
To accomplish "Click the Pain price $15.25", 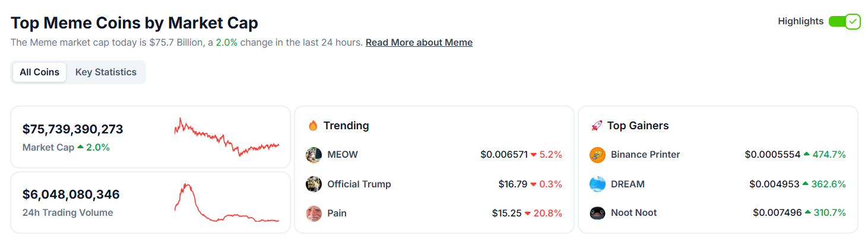I will (506, 213).
